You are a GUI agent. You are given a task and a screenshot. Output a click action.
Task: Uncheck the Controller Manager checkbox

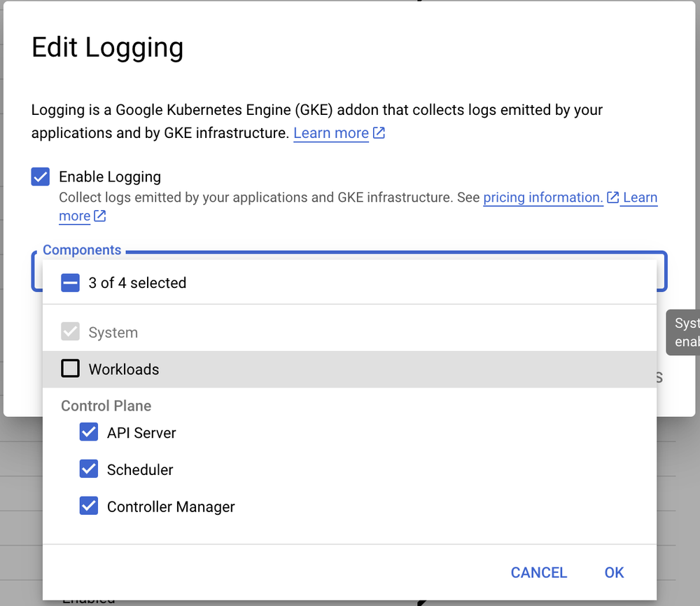point(89,505)
